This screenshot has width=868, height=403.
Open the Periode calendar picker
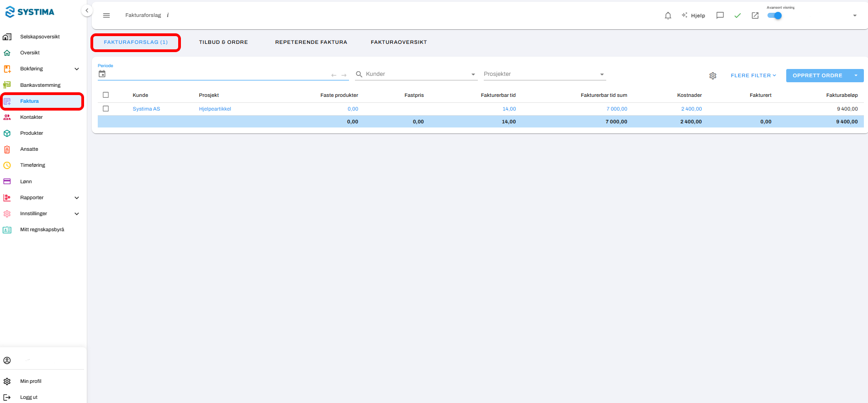pyautogui.click(x=102, y=74)
